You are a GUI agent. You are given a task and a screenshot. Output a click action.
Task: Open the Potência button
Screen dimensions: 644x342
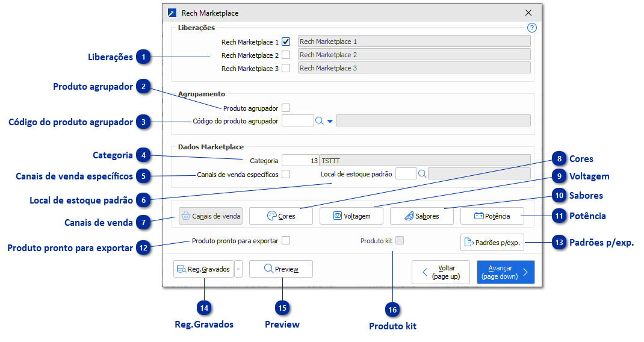click(x=492, y=216)
